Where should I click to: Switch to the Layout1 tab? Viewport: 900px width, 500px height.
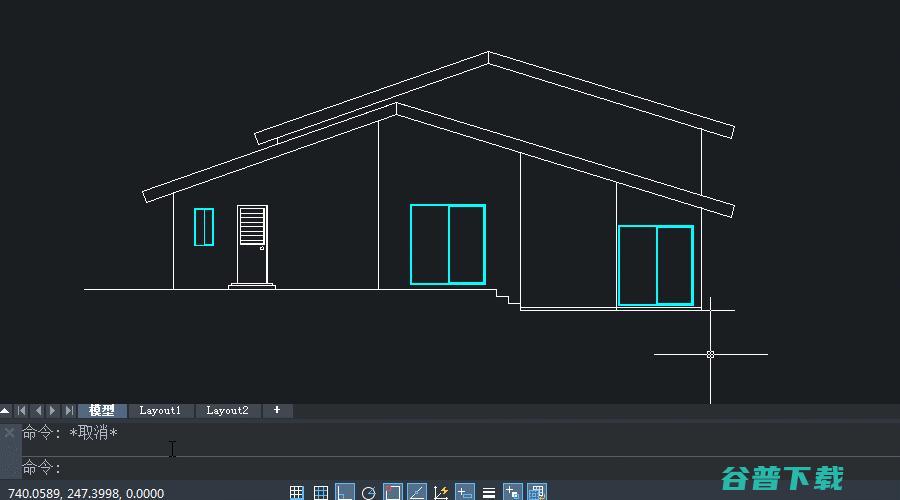pyautogui.click(x=160, y=410)
